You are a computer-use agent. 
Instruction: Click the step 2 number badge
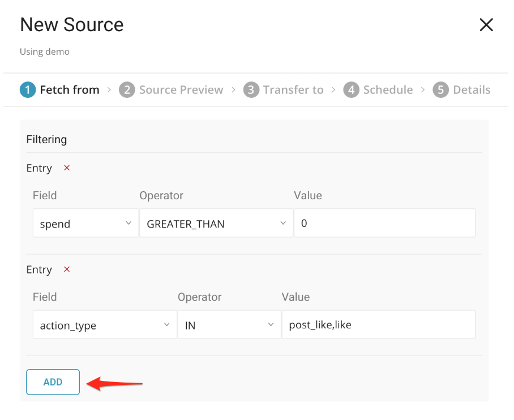pyautogui.click(x=127, y=90)
